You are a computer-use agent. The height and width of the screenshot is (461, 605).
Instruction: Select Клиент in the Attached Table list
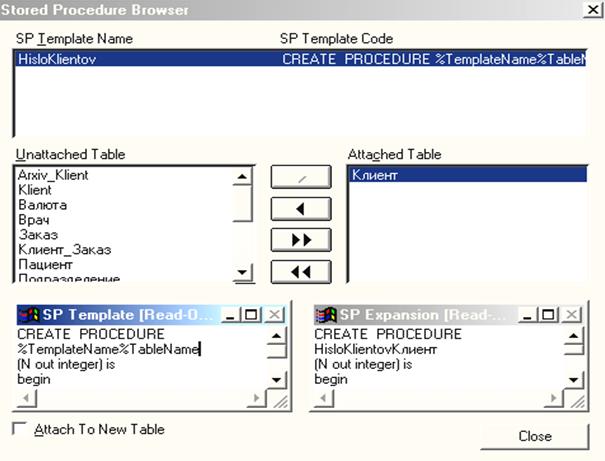(x=375, y=175)
